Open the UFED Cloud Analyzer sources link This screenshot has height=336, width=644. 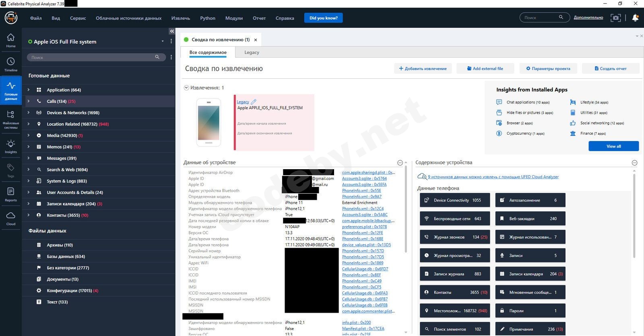[x=493, y=177]
